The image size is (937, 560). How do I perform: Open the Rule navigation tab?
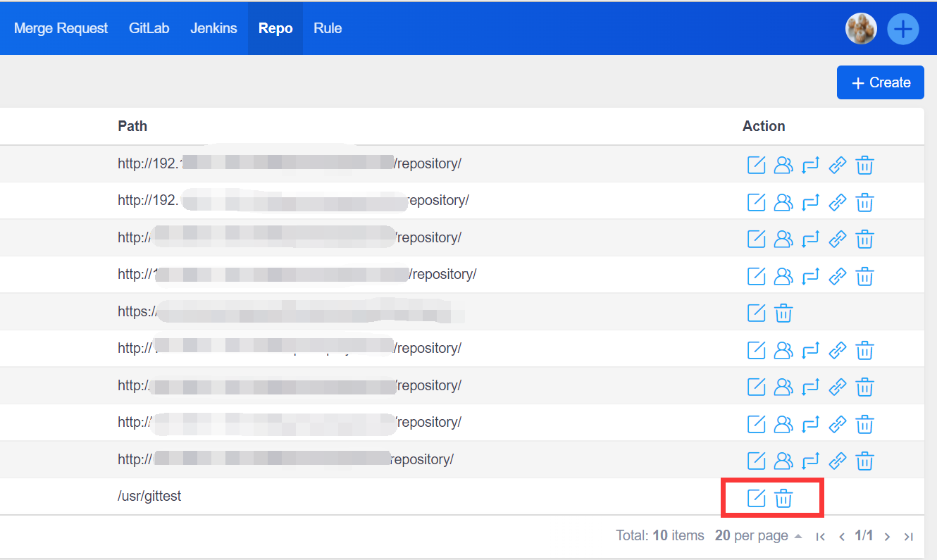[x=328, y=28]
